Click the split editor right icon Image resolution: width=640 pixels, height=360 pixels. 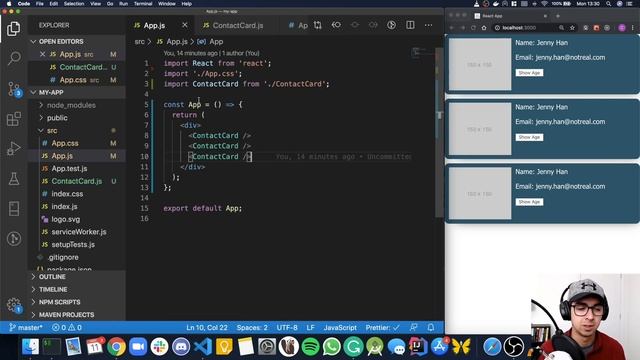click(x=410, y=25)
